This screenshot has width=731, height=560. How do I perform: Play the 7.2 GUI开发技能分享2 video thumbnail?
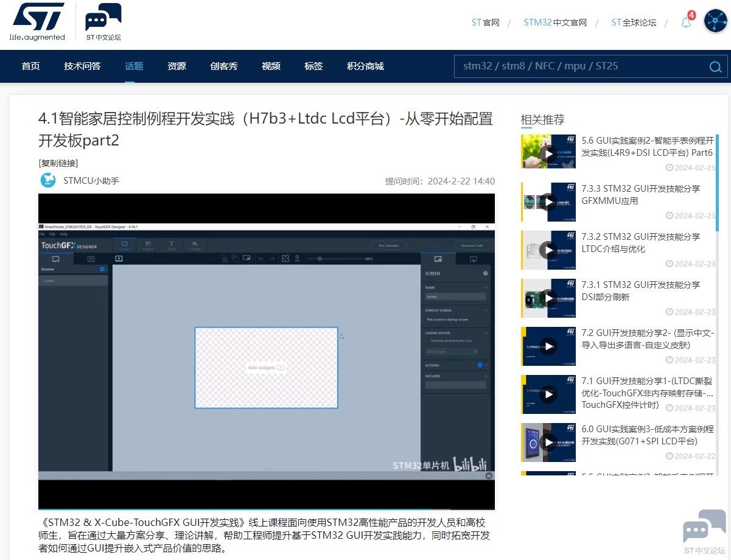548,346
